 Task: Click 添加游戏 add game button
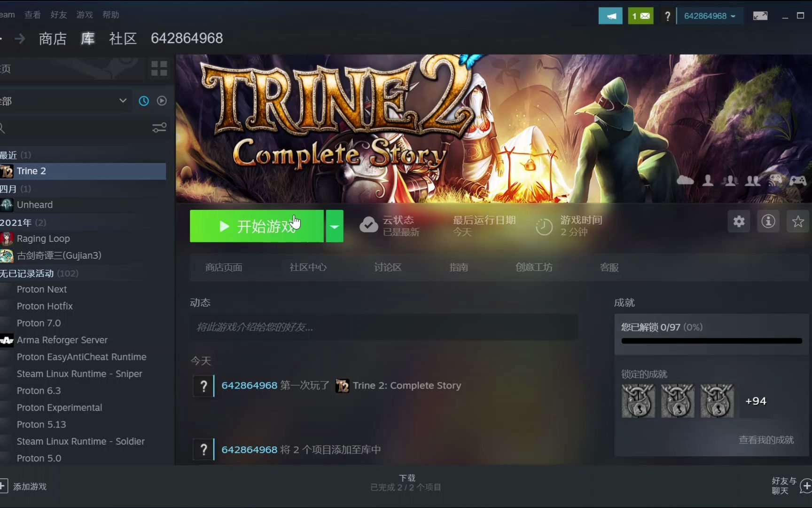coord(23,486)
